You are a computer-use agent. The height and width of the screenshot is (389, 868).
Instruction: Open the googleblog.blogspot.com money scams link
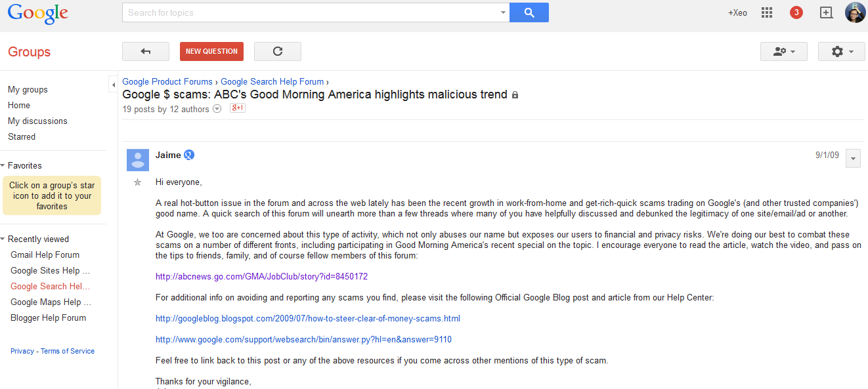(308, 319)
